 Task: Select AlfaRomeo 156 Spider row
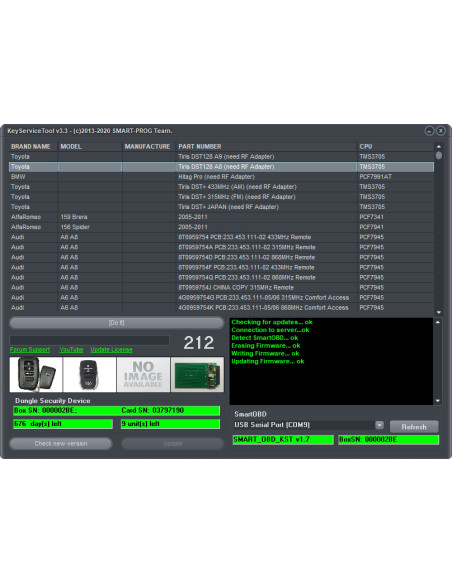coord(222,227)
